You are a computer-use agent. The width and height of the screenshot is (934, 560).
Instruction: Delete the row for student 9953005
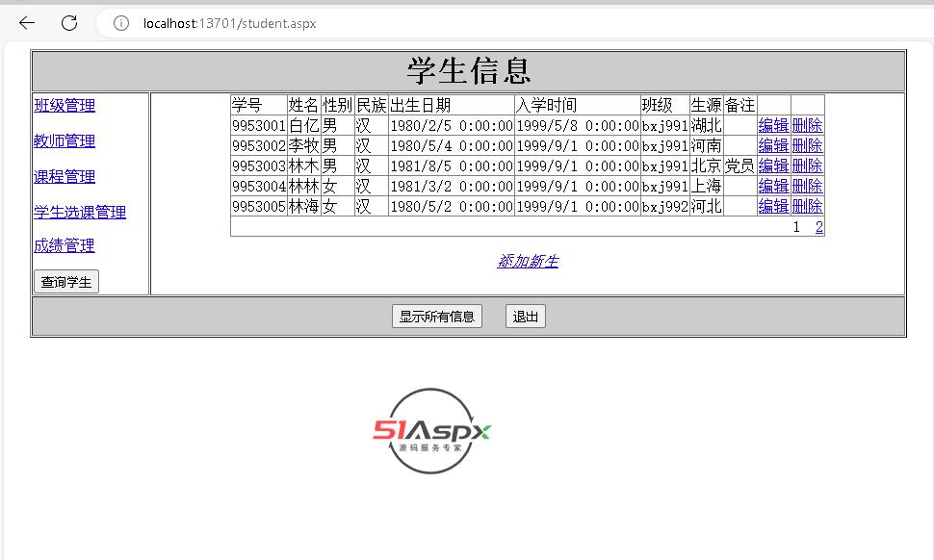click(807, 206)
